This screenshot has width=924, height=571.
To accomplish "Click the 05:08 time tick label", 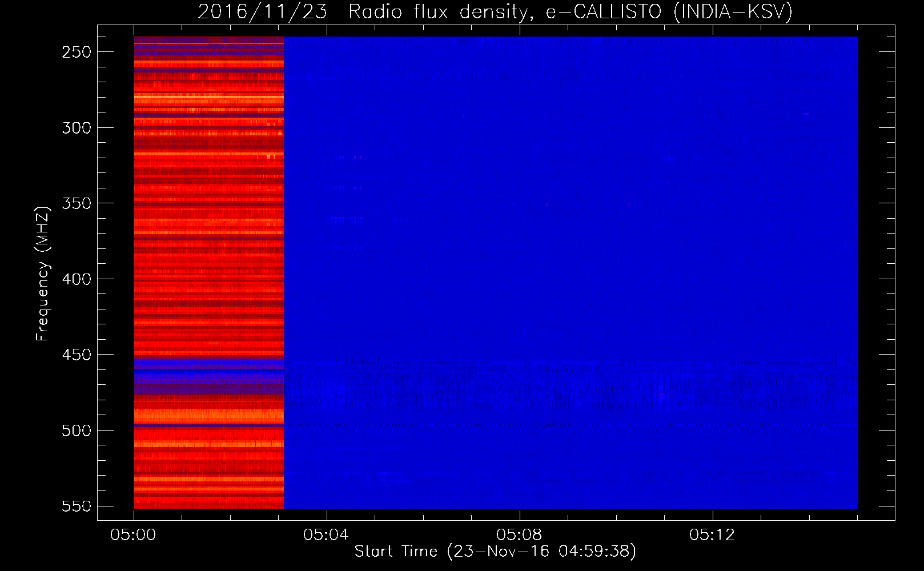I will click(519, 534).
